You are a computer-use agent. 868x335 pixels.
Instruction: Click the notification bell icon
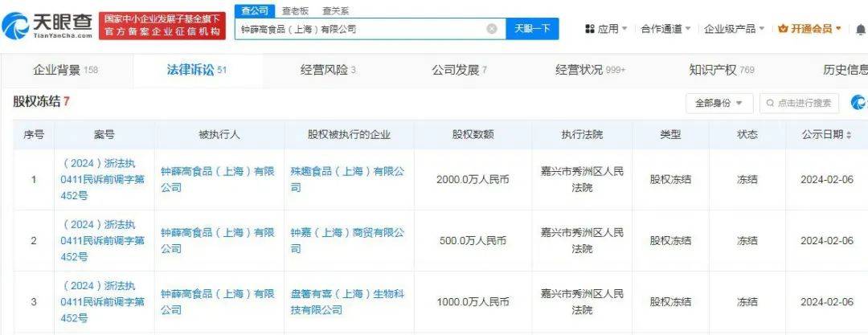tap(859, 28)
